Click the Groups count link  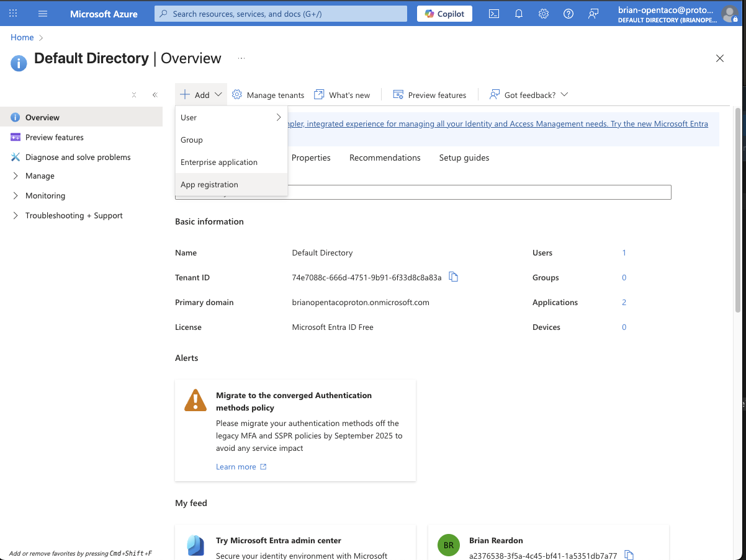[x=624, y=277]
